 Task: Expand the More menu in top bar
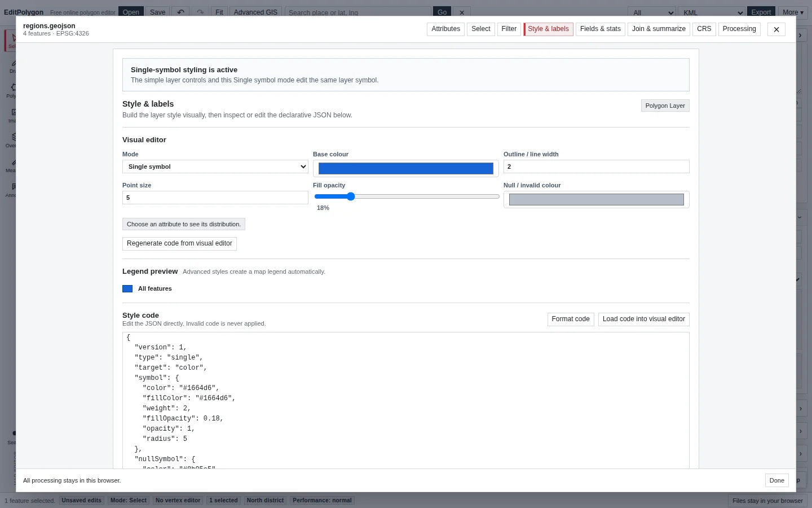click(x=793, y=12)
